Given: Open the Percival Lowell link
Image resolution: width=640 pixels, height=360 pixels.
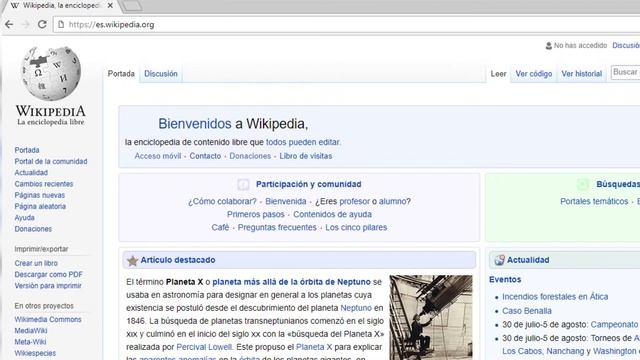Looking at the screenshot, I should tap(204, 347).
